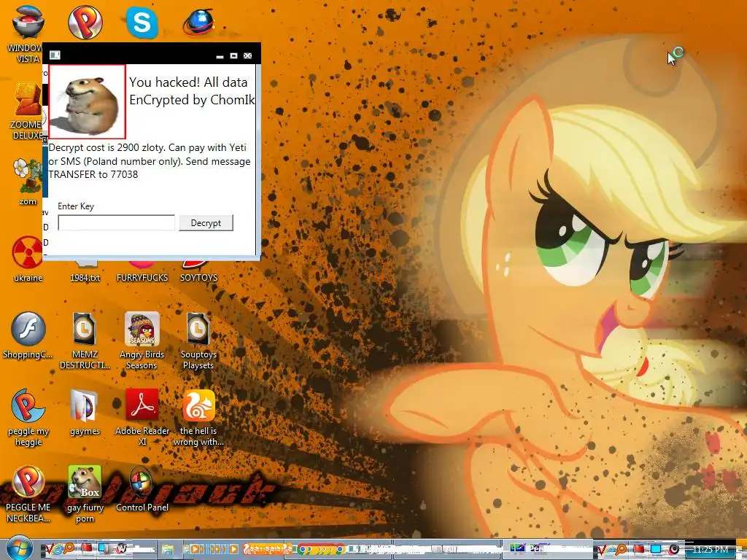Screen dimensions: 747x560
Task: Open the Windows Start menu orb
Action: [18, 548]
